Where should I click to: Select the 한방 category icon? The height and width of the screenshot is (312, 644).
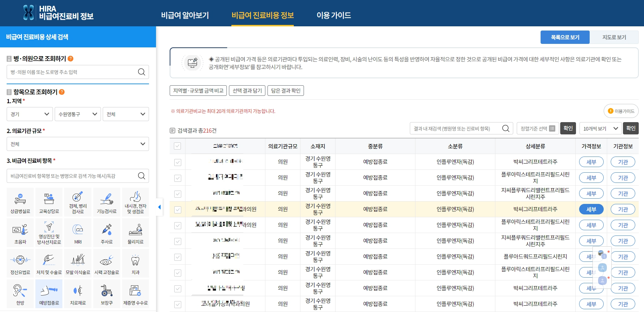tap(20, 293)
